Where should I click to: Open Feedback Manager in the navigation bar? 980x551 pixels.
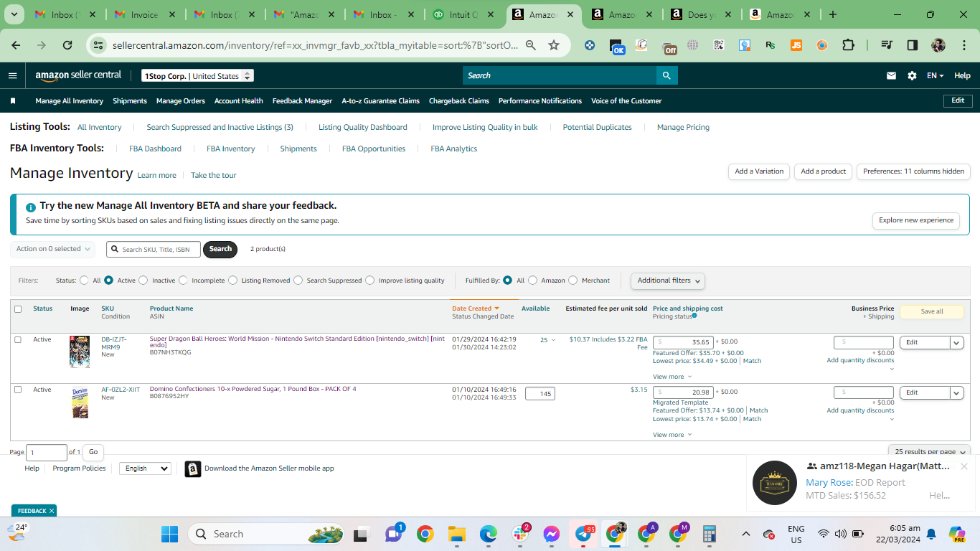[x=302, y=101]
